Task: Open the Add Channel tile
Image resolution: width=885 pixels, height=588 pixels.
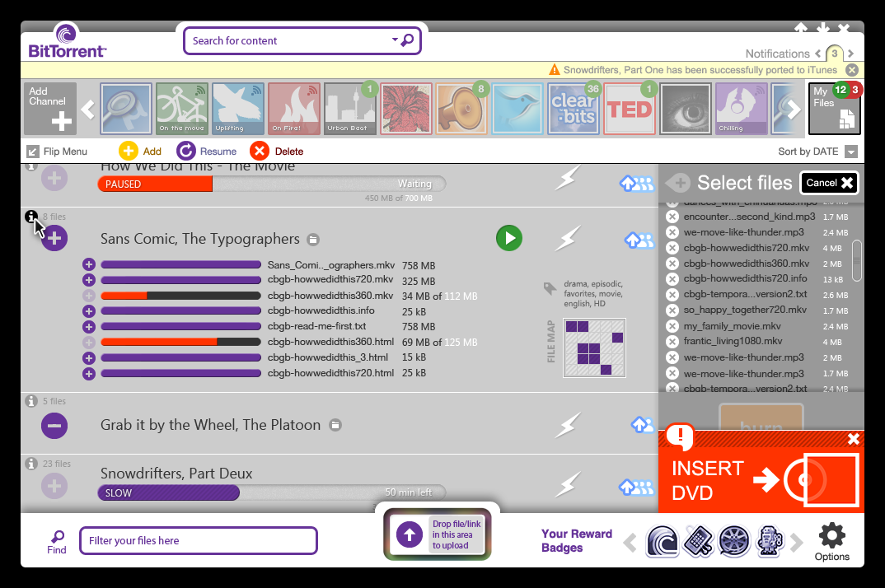Action: click(50, 109)
